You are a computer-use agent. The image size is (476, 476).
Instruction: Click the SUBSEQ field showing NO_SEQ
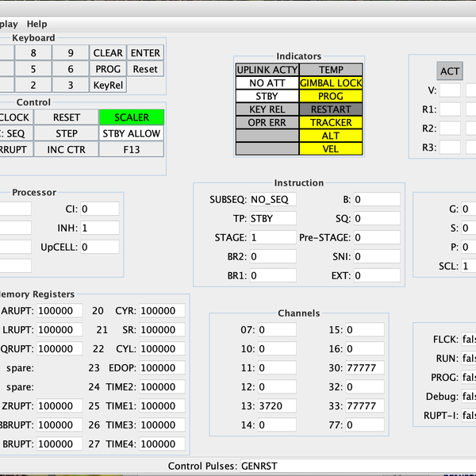[x=272, y=198]
